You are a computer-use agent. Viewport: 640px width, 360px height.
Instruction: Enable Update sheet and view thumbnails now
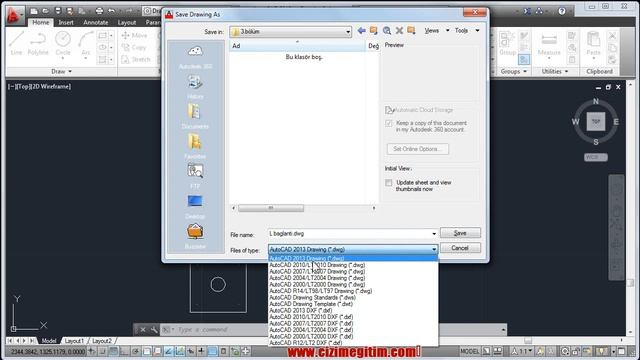[389, 183]
